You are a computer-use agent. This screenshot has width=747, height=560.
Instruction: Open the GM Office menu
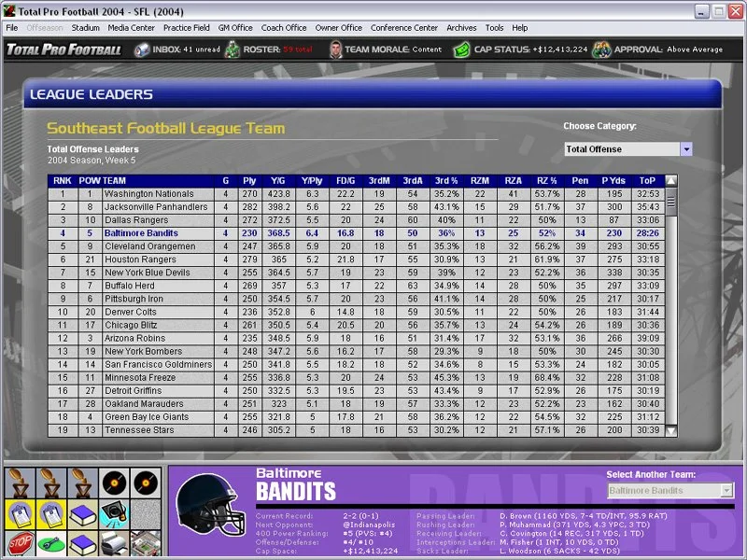[x=236, y=27]
